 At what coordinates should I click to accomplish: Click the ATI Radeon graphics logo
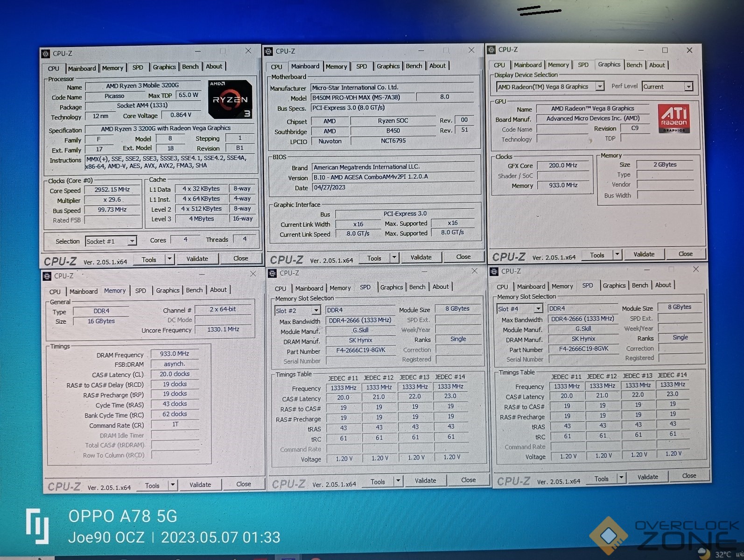tap(674, 119)
